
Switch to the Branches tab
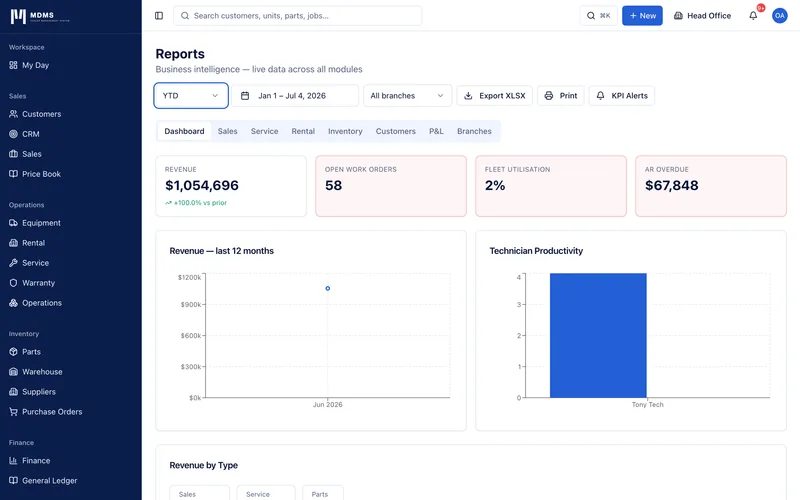474,131
